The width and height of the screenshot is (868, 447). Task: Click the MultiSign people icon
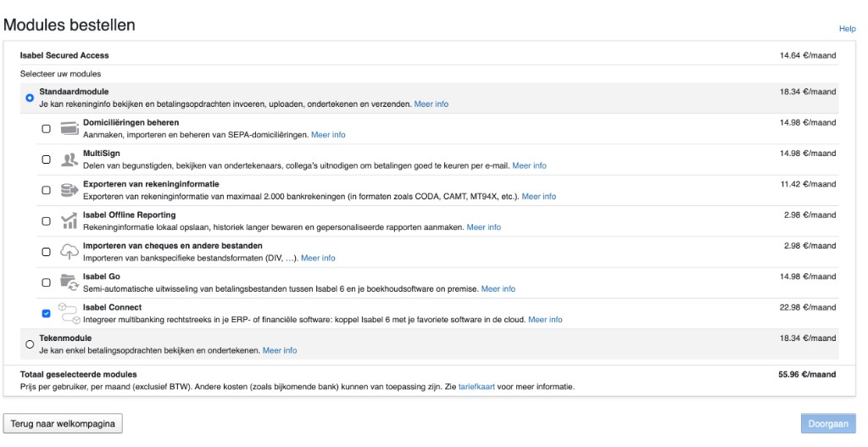(x=70, y=159)
